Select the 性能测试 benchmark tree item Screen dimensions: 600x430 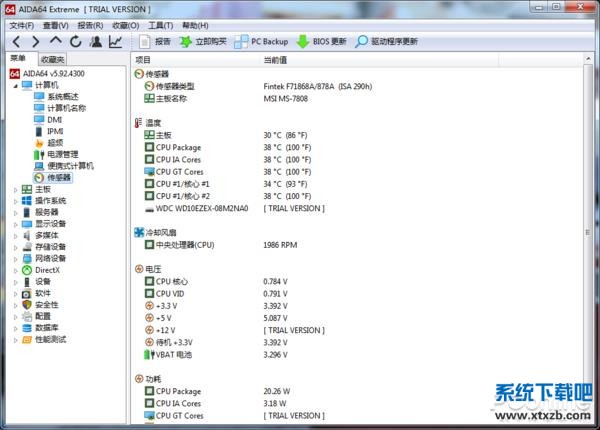tap(52, 339)
